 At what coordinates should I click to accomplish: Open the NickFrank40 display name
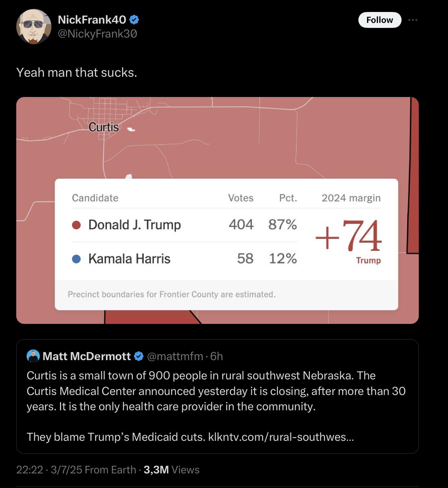pos(92,20)
